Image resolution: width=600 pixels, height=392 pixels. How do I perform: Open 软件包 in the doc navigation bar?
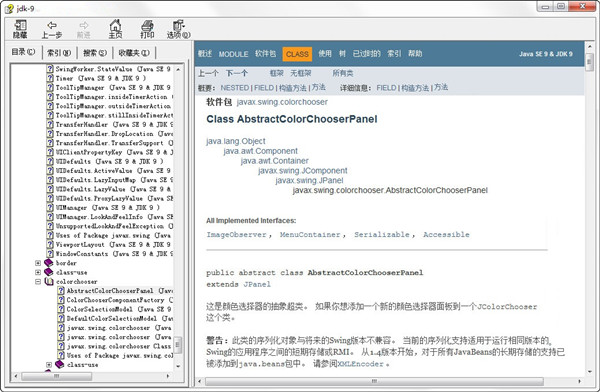(266, 54)
